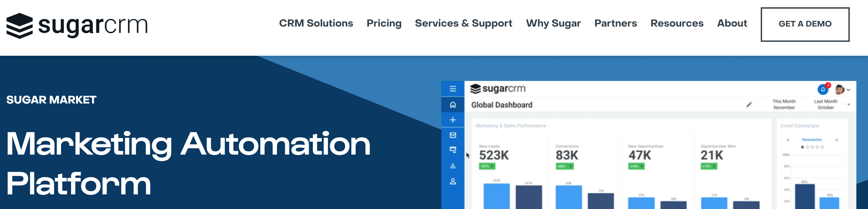Screen dimensions: 868x209
Task: Select the last carousel dot under Newsletter
Action: (x=822, y=147)
